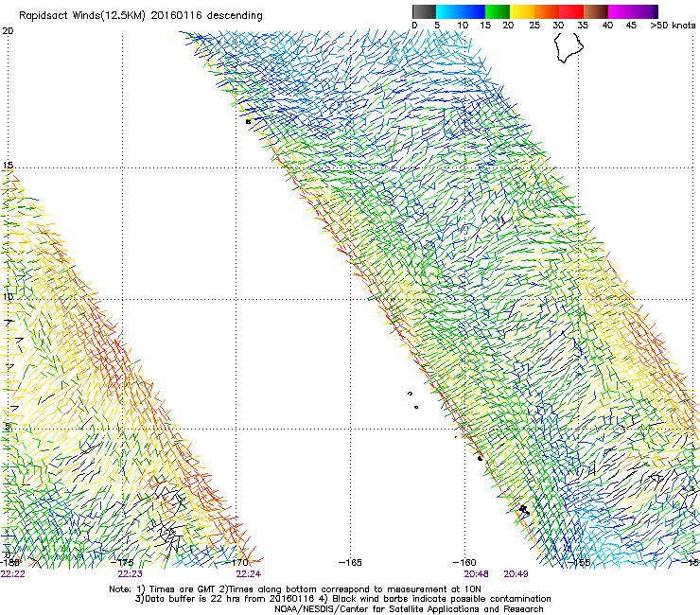Click the '40' legend scale label
The width and height of the screenshot is (700, 615).
click(x=607, y=26)
